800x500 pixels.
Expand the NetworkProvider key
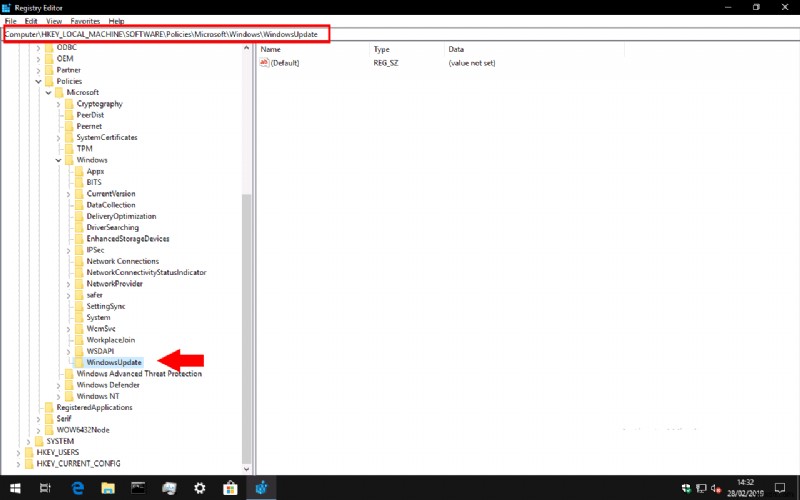tap(68, 284)
